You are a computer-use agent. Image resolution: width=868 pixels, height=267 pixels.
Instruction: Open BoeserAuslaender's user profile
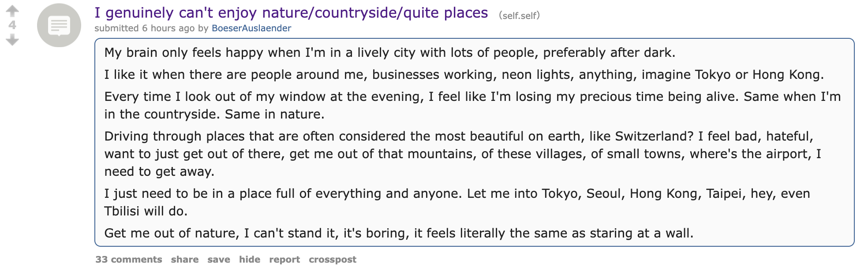[x=251, y=28]
